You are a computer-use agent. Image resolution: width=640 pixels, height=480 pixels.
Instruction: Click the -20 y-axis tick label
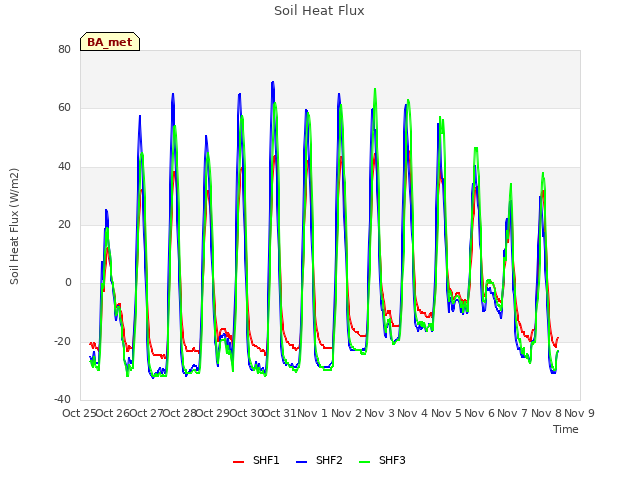click(x=62, y=341)
